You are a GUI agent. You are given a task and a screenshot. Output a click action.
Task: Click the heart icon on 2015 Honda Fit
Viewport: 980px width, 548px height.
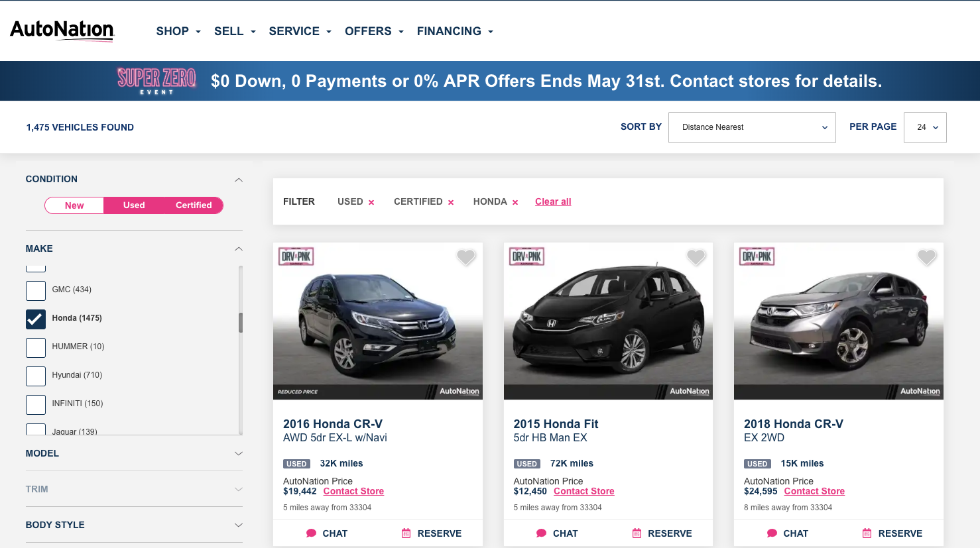[696, 257]
